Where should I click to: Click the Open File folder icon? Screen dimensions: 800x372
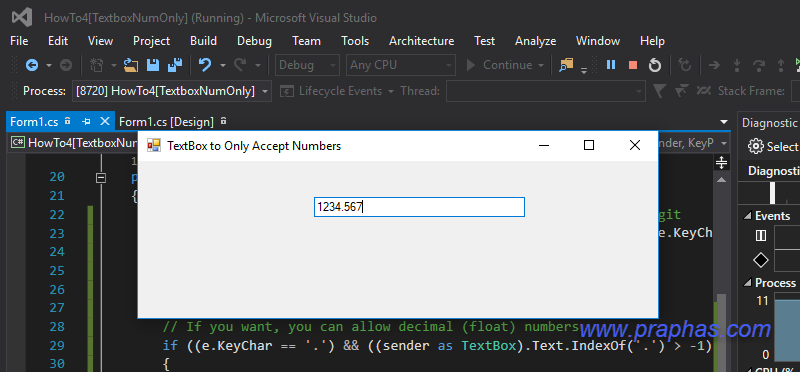tap(131, 65)
